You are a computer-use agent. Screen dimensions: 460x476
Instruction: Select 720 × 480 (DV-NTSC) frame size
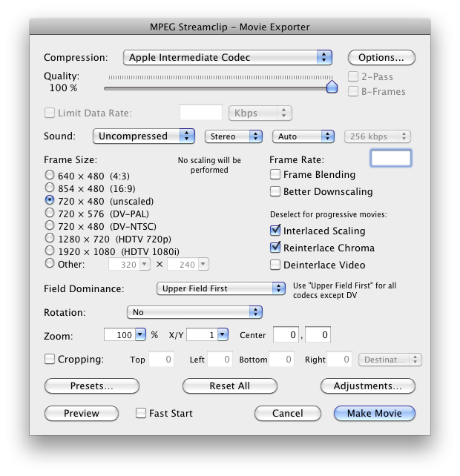(x=50, y=225)
